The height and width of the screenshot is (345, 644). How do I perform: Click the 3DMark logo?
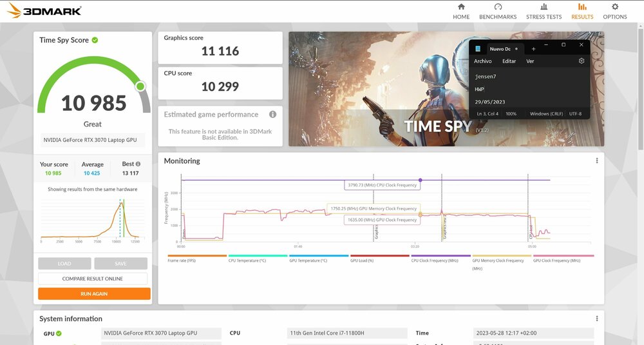pyautogui.click(x=44, y=11)
